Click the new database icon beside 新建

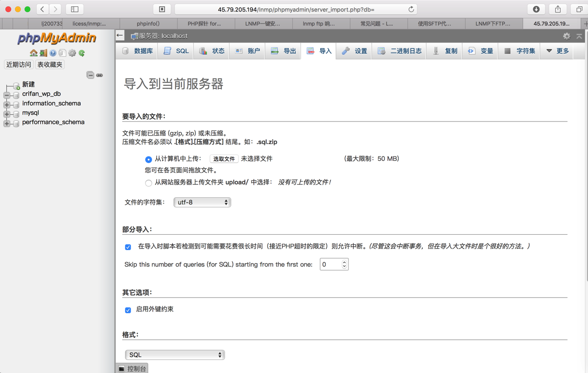[x=16, y=85]
